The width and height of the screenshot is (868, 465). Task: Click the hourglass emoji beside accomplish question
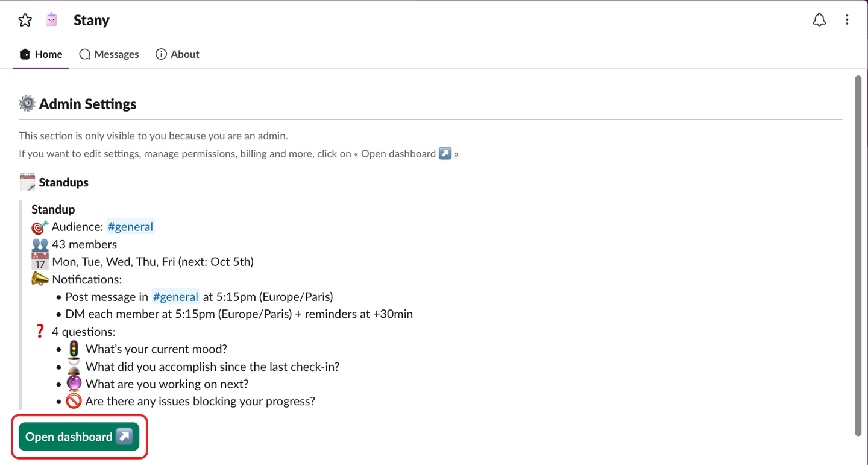74,366
